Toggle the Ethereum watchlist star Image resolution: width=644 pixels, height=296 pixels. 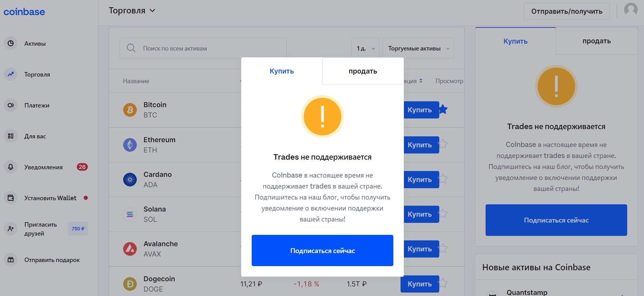[x=443, y=144]
